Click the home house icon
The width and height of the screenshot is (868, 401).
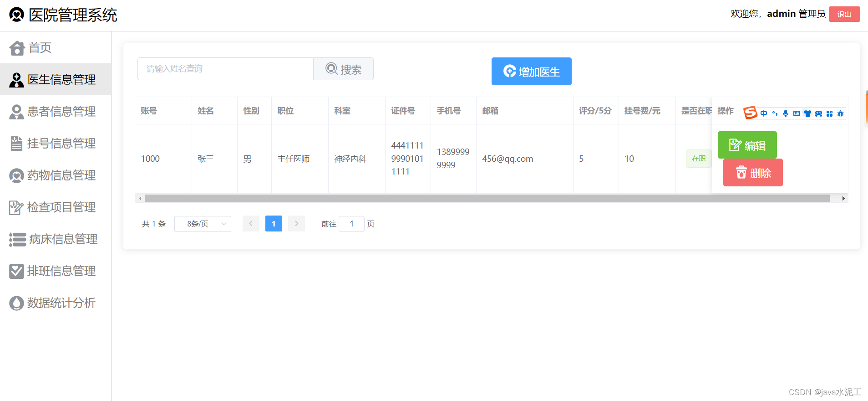[x=17, y=48]
